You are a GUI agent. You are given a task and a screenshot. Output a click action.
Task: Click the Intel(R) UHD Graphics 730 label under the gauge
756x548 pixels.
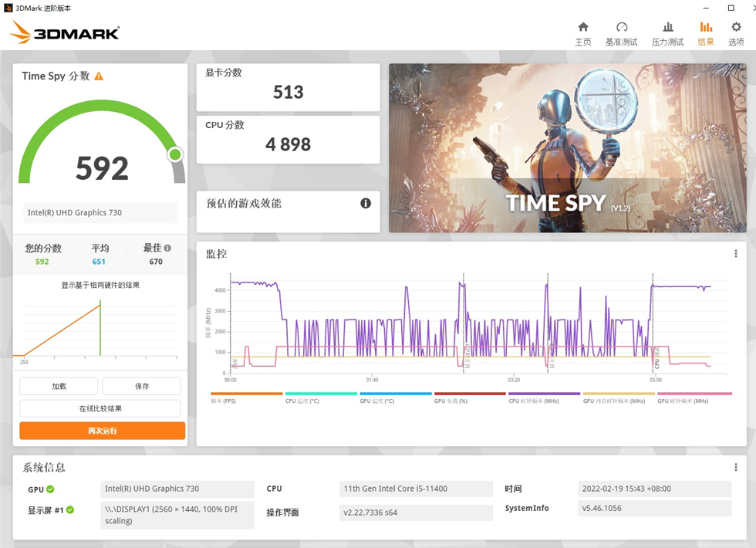click(100, 213)
